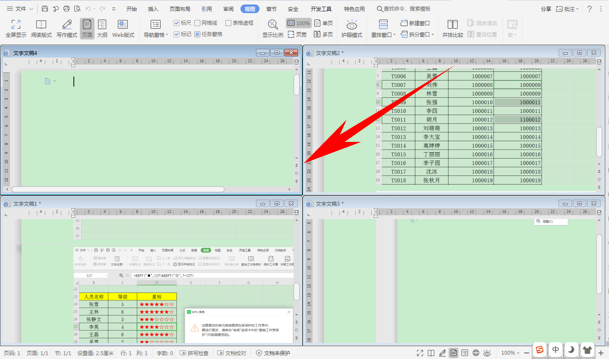
Task: Click the zoom-out minus on status bar slider
Action: point(527,353)
